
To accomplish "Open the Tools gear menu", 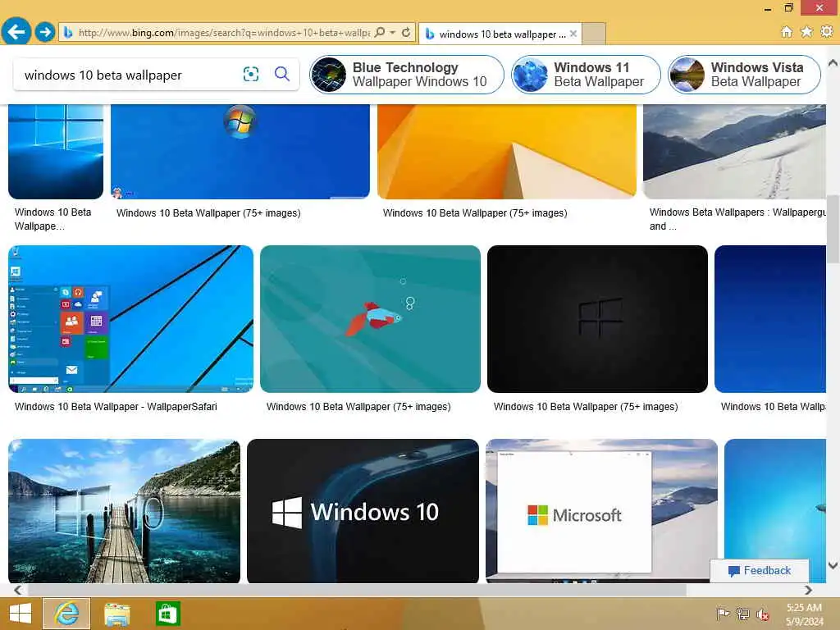I will (x=827, y=32).
